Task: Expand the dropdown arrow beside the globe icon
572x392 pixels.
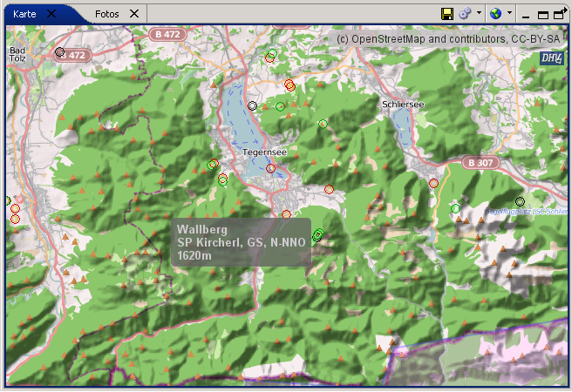Action: (x=509, y=13)
